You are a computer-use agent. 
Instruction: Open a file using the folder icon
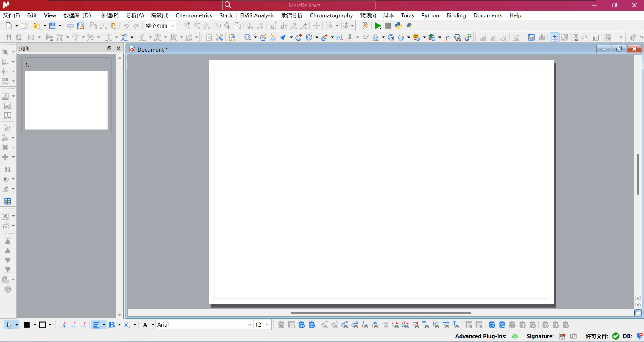37,26
